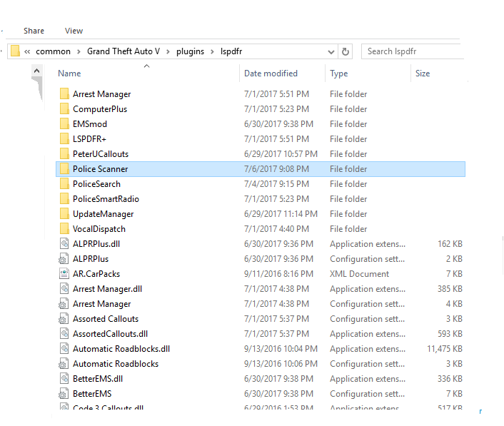Select ALPRPlus configuration file icon

click(64, 259)
